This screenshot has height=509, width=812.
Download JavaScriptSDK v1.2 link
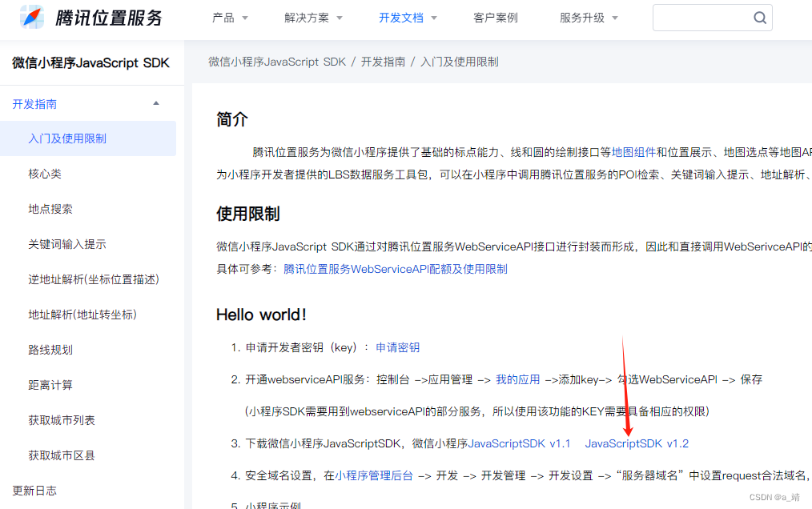(x=637, y=443)
